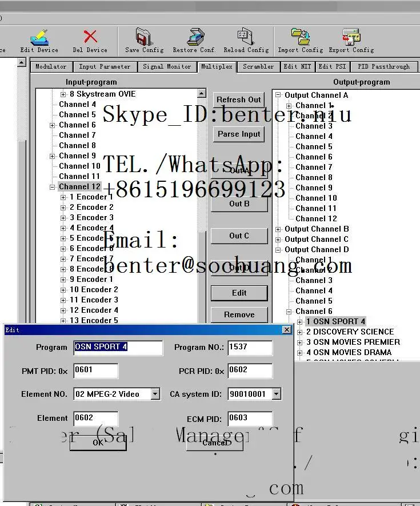Viewport: 420px width, 506px height.
Task: Expand 12 Encoder 4 node
Action: point(63,310)
